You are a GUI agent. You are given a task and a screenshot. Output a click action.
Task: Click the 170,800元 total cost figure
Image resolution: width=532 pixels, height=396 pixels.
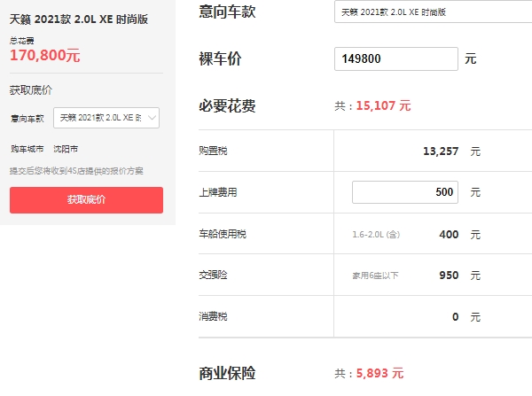click(45, 56)
